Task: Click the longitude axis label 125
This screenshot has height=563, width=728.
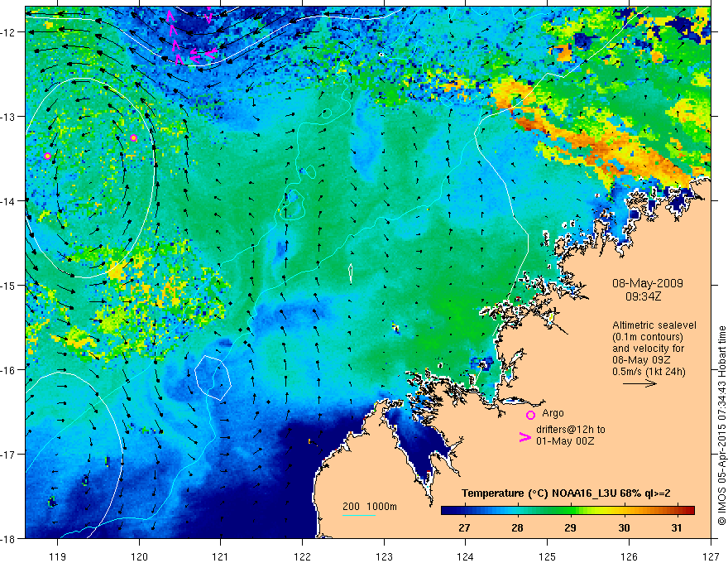Action: tap(548, 556)
